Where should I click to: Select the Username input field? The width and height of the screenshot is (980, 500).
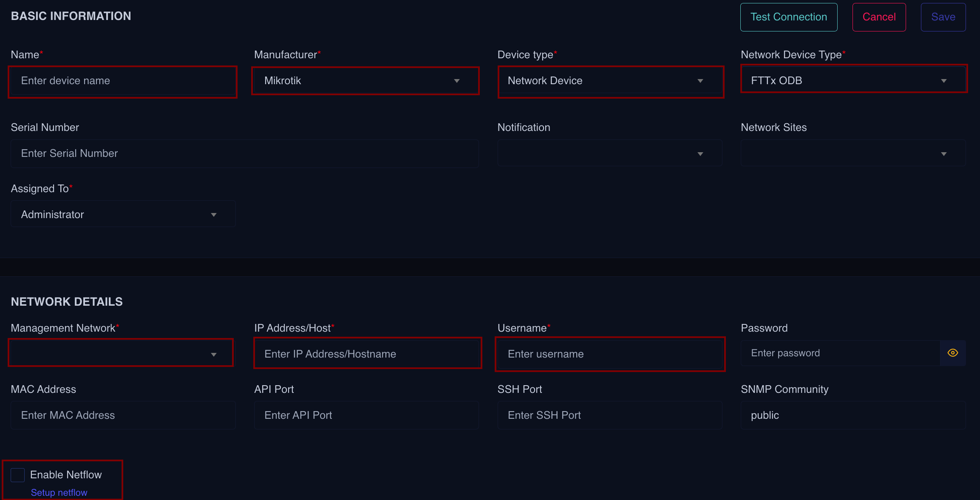tap(610, 354)
